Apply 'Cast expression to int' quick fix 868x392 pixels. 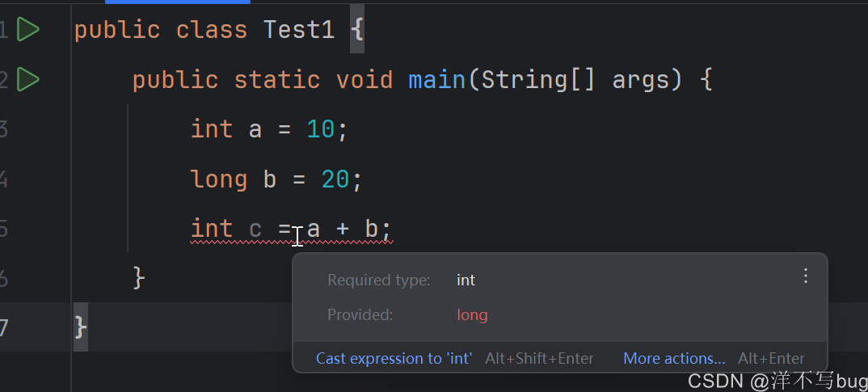click(x=394, y=359)
